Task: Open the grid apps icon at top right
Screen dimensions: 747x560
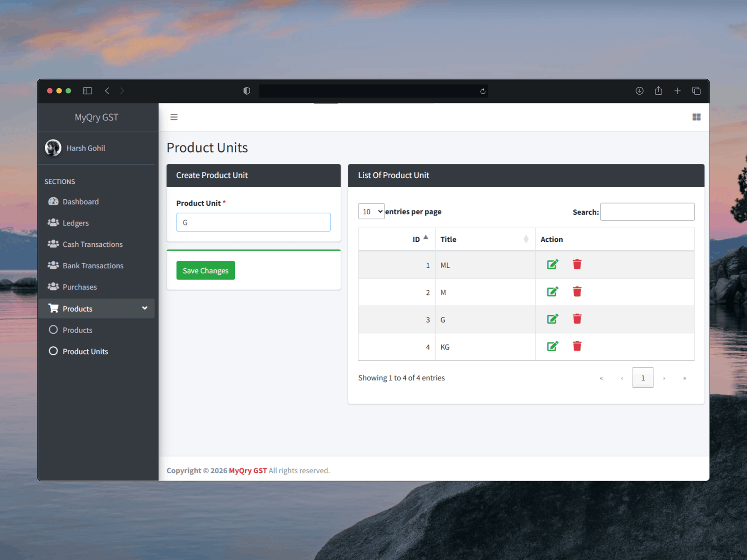Action: tap(696, 117)
